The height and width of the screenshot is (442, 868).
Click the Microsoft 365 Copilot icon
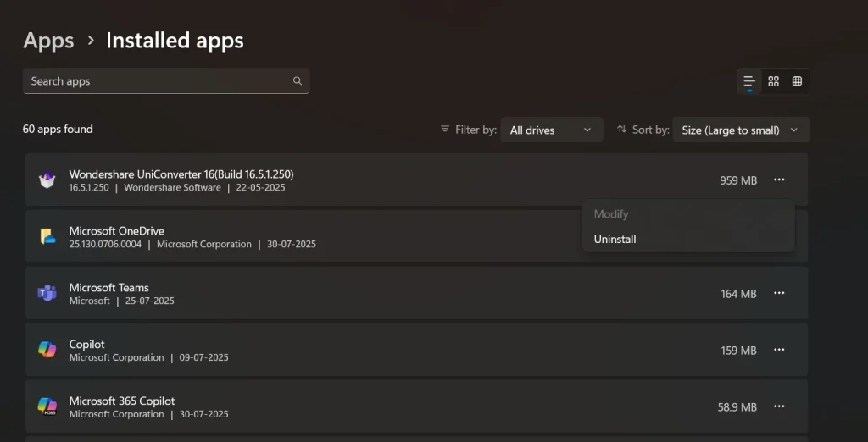pyautogui.click(x=47, y=406)
